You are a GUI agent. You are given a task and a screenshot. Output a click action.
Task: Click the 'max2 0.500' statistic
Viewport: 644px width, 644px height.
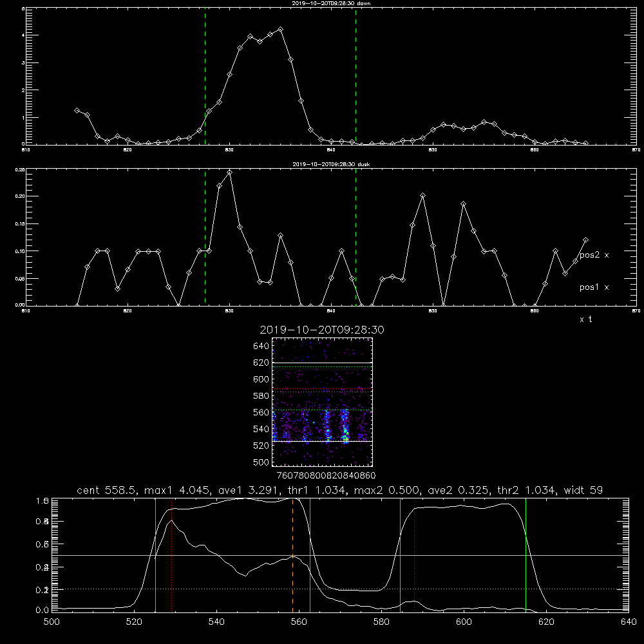click(386, 490)
